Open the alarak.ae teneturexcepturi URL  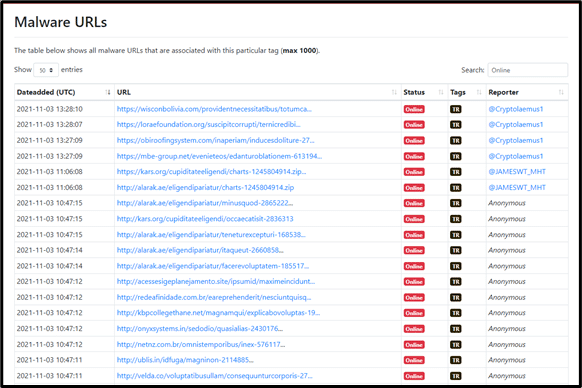point(211,235)
